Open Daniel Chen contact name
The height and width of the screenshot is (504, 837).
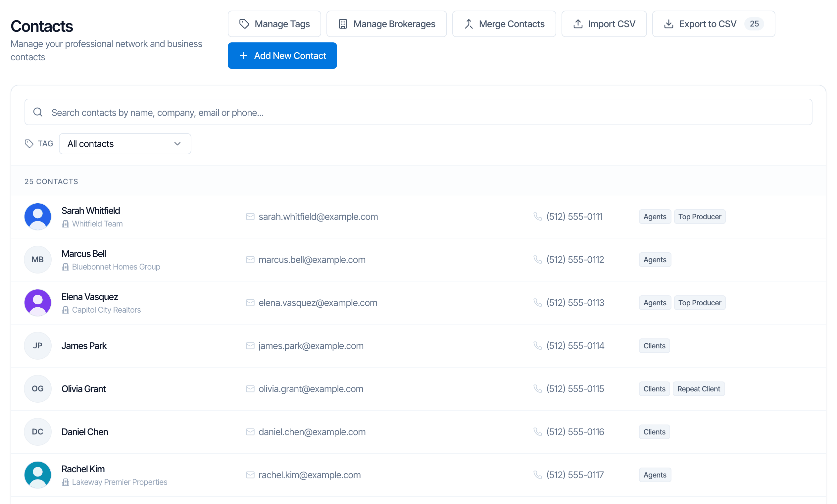pos(84,432)
